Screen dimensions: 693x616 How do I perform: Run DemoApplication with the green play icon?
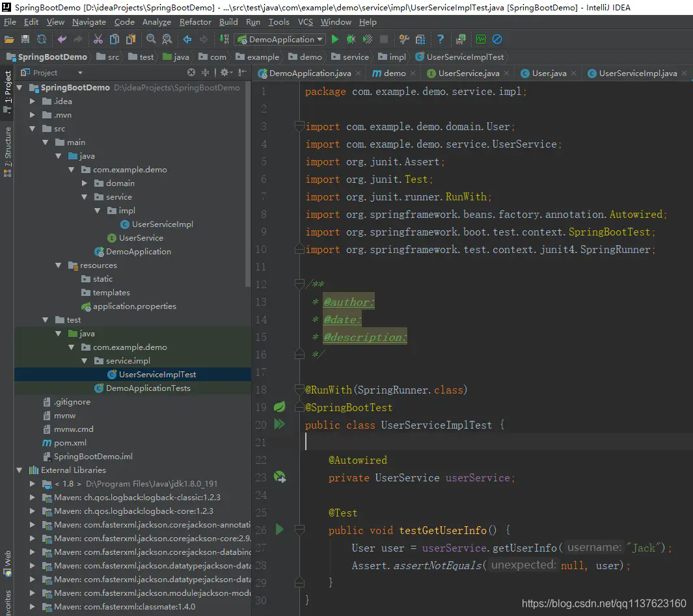pos(335,39)
